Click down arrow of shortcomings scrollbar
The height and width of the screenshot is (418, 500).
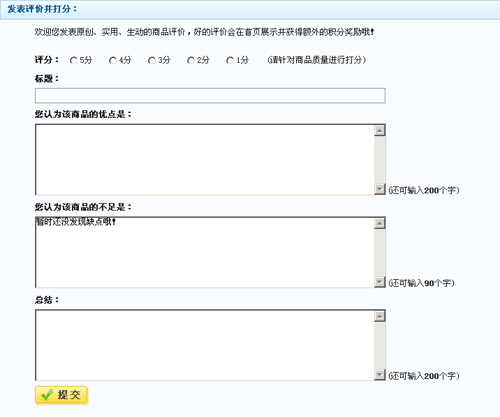pyautogui.click(x=379, y=282)
